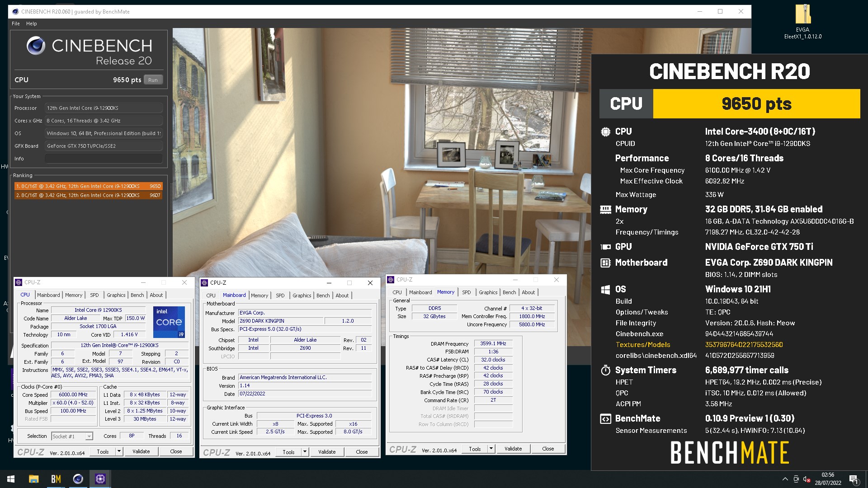
Task: Click the Textures/Models highlighted hash entry
Action: [x=744, y=345]
